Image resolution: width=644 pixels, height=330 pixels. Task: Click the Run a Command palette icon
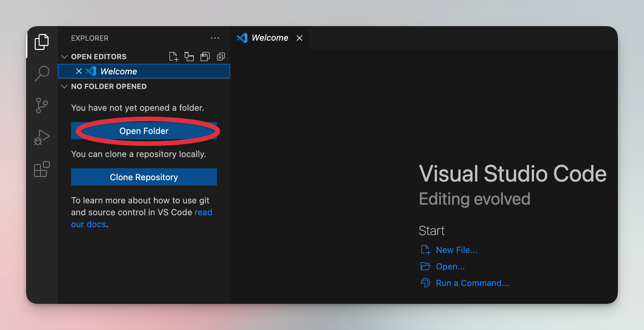pos(425,283)
